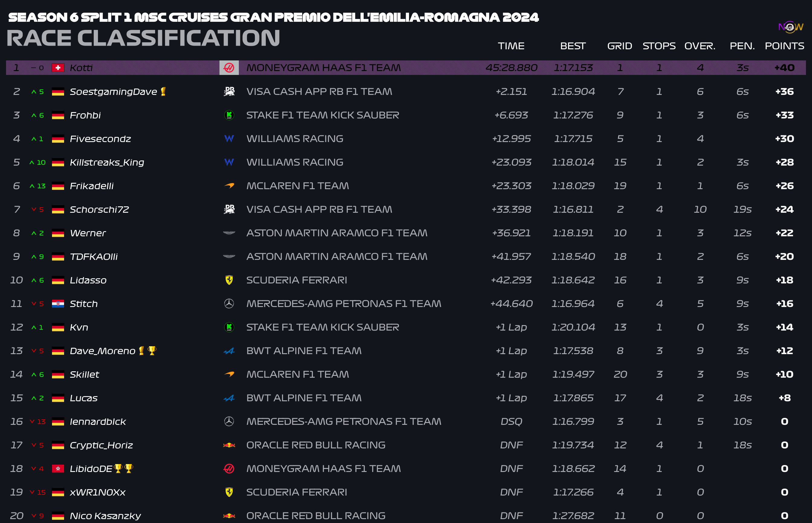The width and height of the screenshot is (812, 523).
Task: Click best lap 1:16.811 for Schorschi72
Action: click(573, 209)
